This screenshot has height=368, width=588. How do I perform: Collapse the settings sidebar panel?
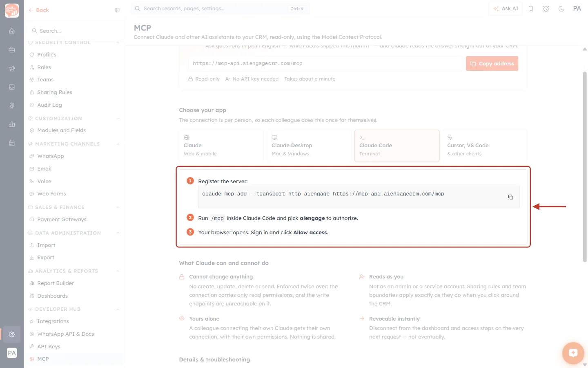[x=117, y=10]
